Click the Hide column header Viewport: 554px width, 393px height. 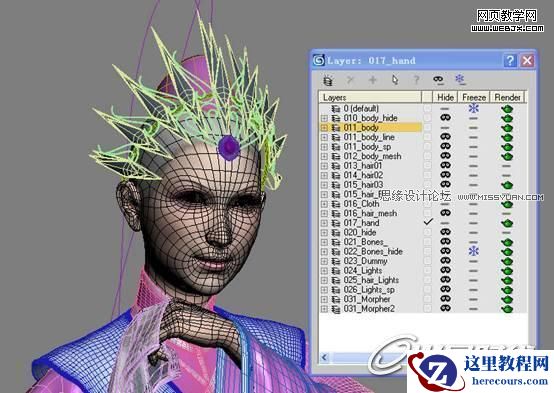(x=445, y=97)
